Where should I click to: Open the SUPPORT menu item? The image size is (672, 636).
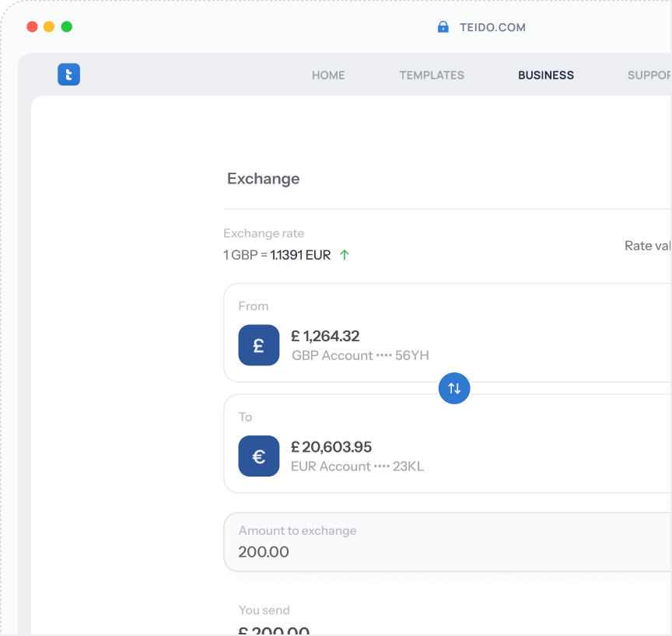(649, 75)
